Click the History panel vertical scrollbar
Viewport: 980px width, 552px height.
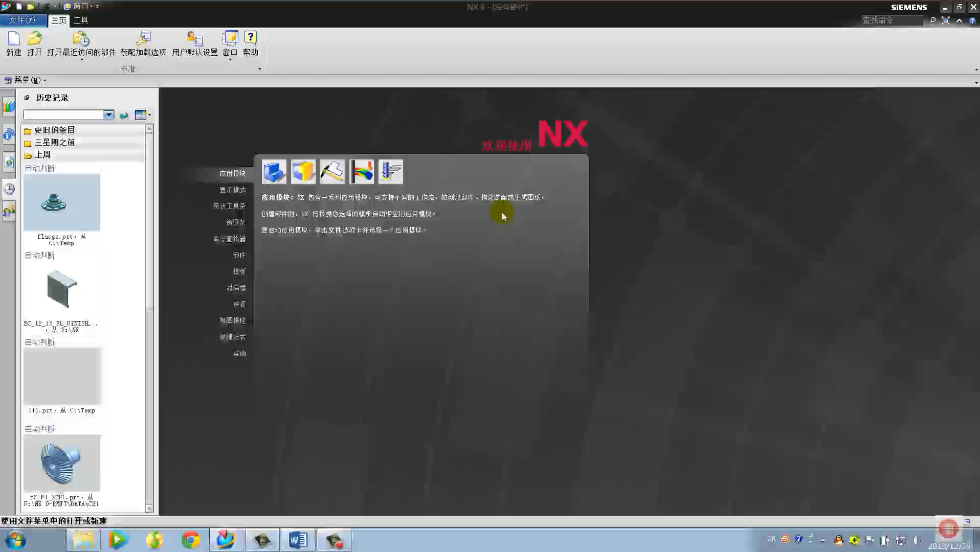149,318
